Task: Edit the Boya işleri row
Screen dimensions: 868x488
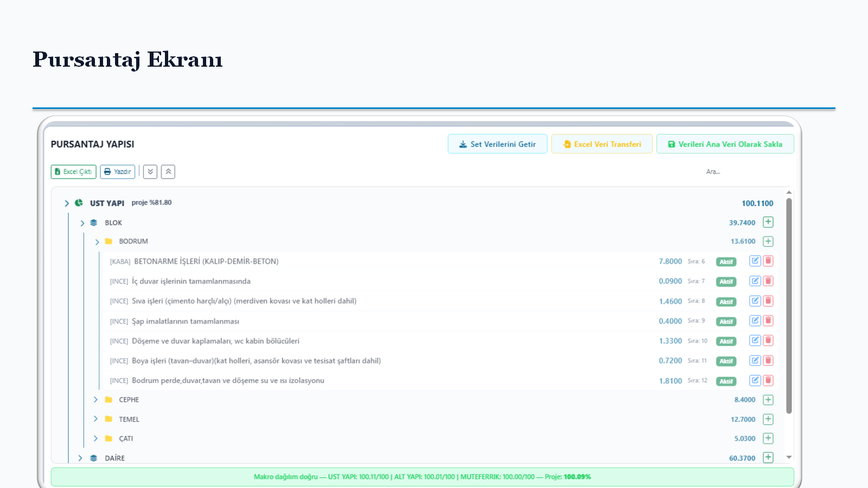Action: tap(755, 361)
